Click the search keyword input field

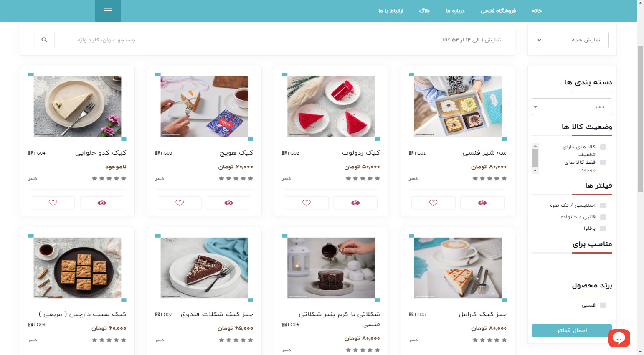tap(98, 40)
